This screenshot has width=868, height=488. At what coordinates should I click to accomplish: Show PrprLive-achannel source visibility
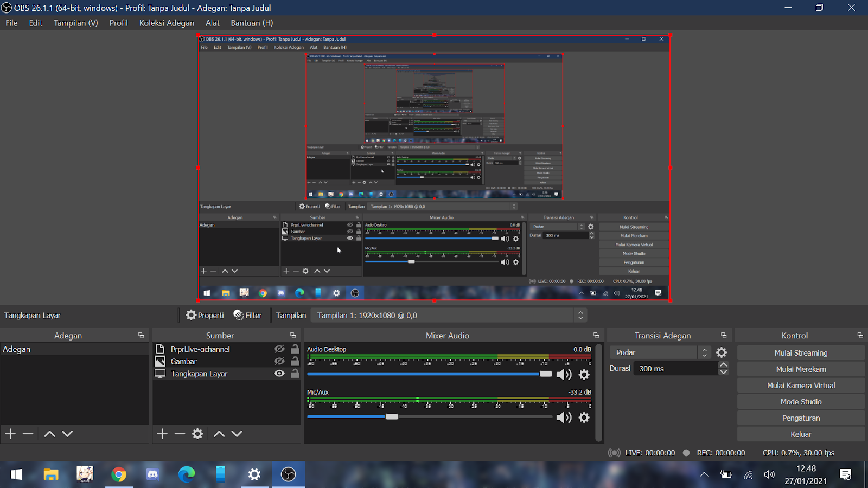[279, 349]
